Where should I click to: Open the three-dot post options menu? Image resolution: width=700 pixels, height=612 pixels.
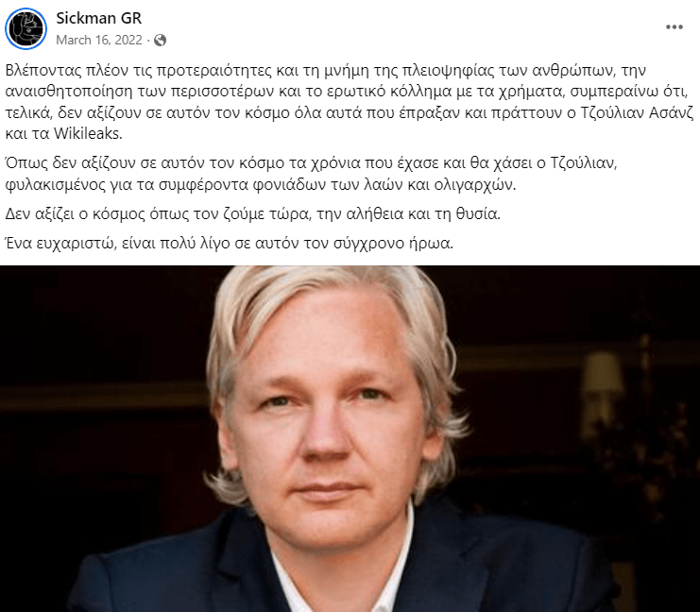click(674, 26)
